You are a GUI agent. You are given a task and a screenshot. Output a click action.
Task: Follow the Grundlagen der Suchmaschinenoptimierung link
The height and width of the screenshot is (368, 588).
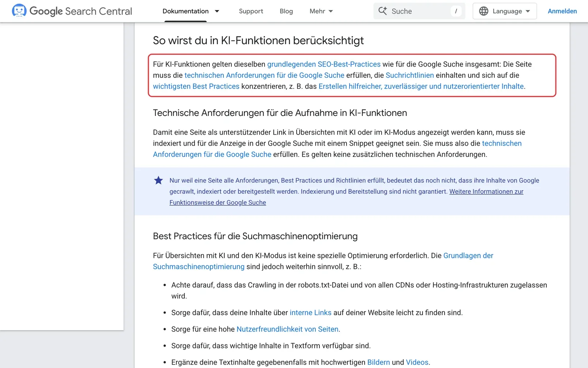point(468,255)
